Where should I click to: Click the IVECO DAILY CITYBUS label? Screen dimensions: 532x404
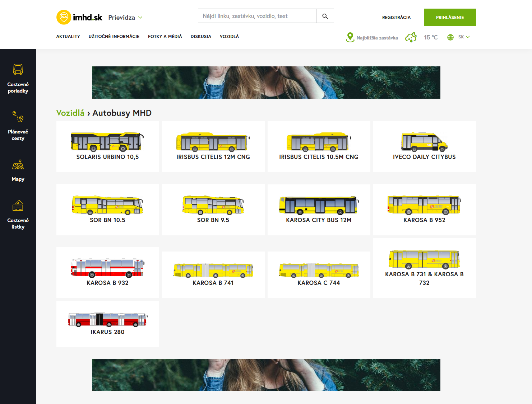click(424, 157)
